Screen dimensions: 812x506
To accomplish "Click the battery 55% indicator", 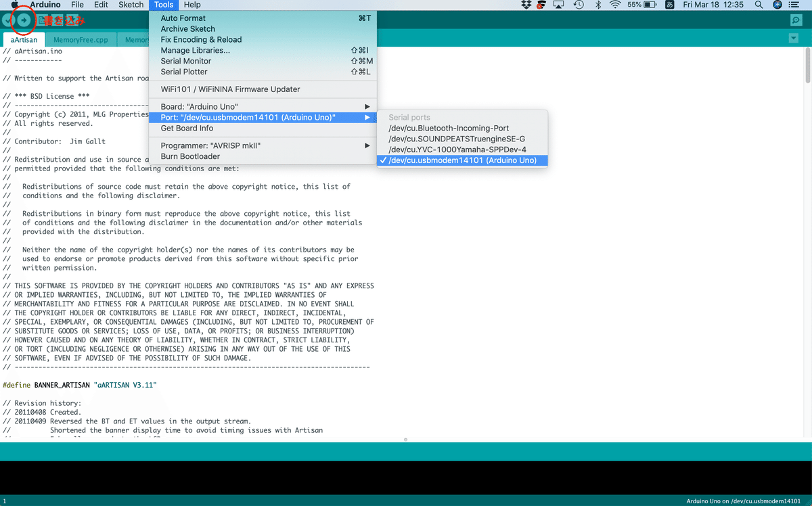I will click(643, 5).
